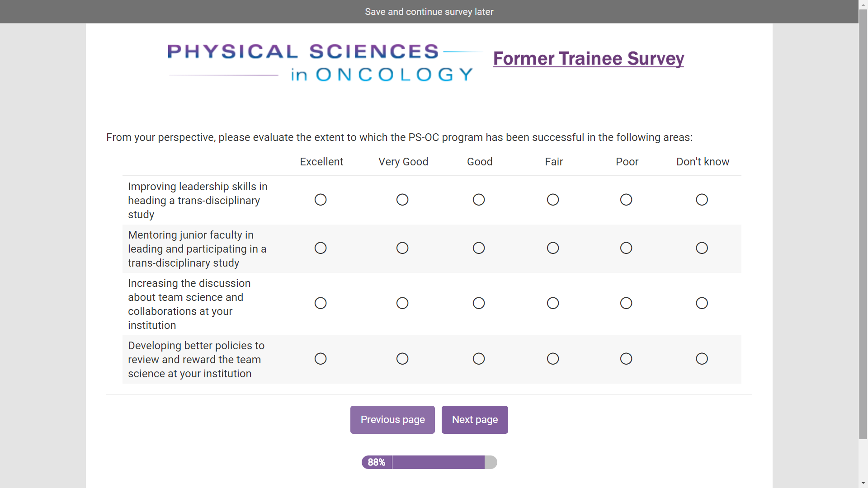Image resolution: width=868 pixels, height=488 pixels.
Task: Select Don't know for team science discussion
Action: [x=702, y=303]
